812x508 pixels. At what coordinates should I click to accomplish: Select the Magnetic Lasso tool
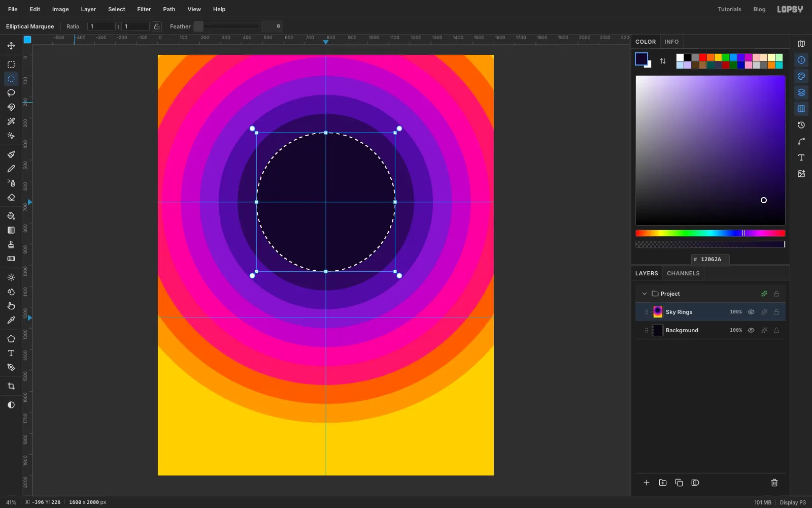click(x=11, y=107)
